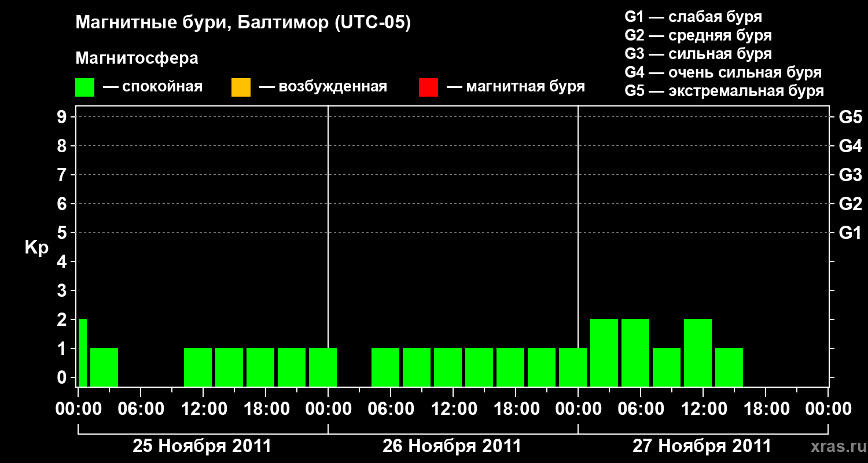Click the red magnetic storm legend swatch
868x463 pixels.
(x=429, y=87)
